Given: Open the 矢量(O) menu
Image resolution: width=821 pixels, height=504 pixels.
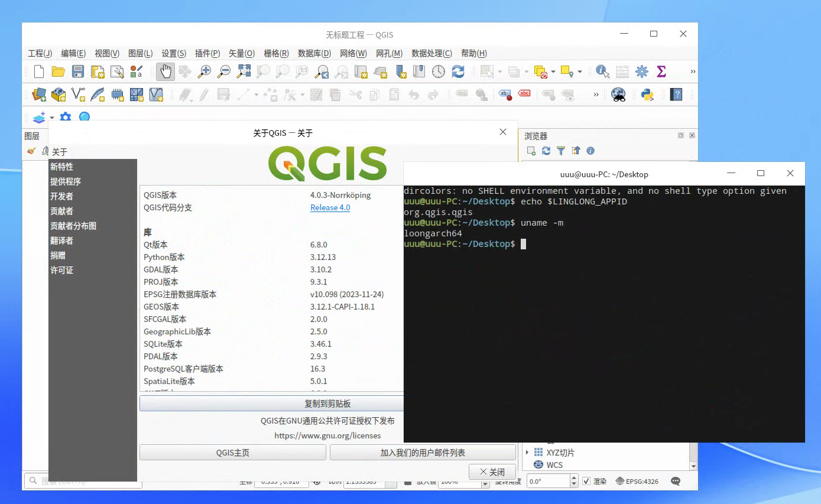Looking at the screenshot, I should point(242,53).
